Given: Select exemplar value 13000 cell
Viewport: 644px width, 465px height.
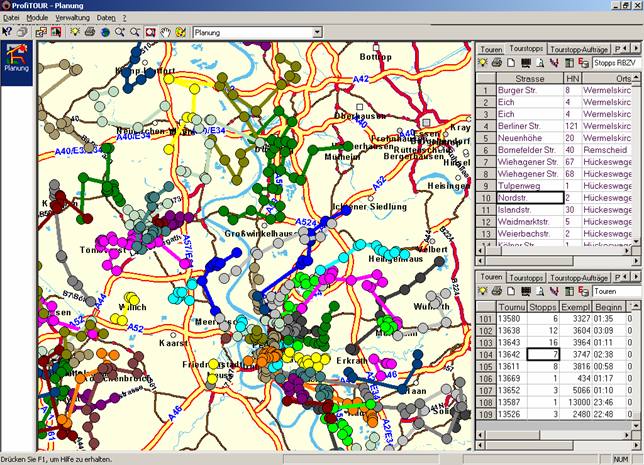Looking at the screenshot, I should pyautogui.click(x=575, y=403).
